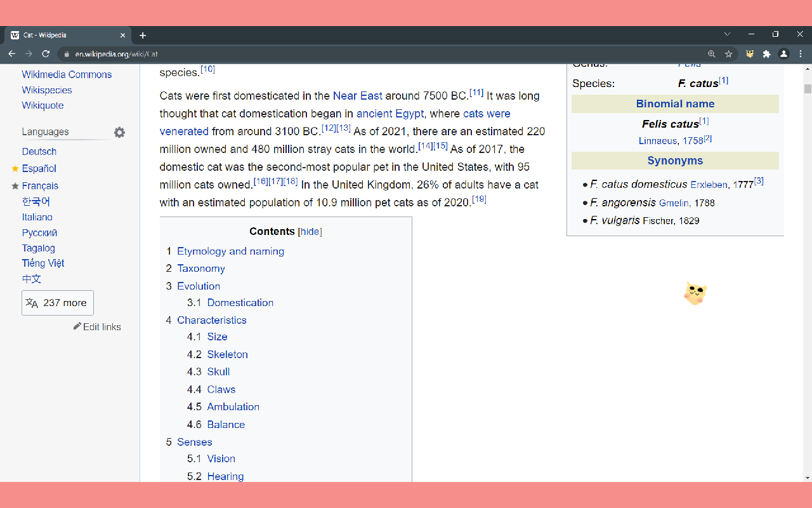The image size is (812, 508).
Task: Click the page vertical scrollbar thumb
Action: point(808,88)
